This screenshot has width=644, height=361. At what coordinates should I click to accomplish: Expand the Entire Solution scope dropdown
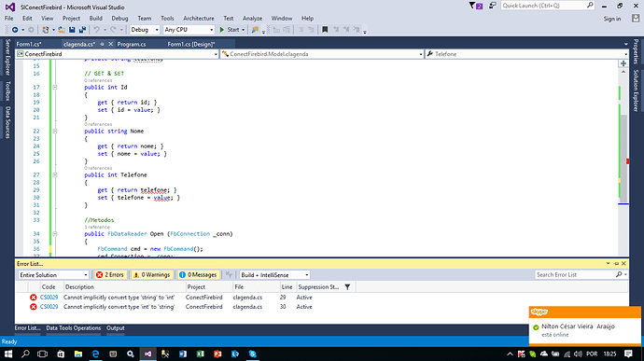coord(53,275)
